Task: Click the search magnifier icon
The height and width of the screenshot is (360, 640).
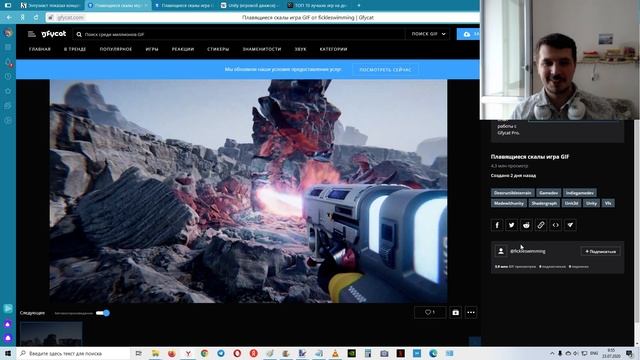Action: click(x=79, y=35)
